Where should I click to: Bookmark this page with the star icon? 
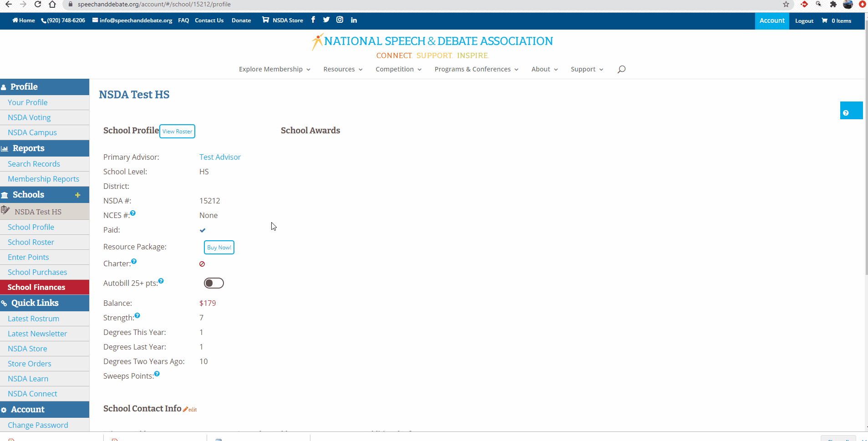(x=786, y=4)
